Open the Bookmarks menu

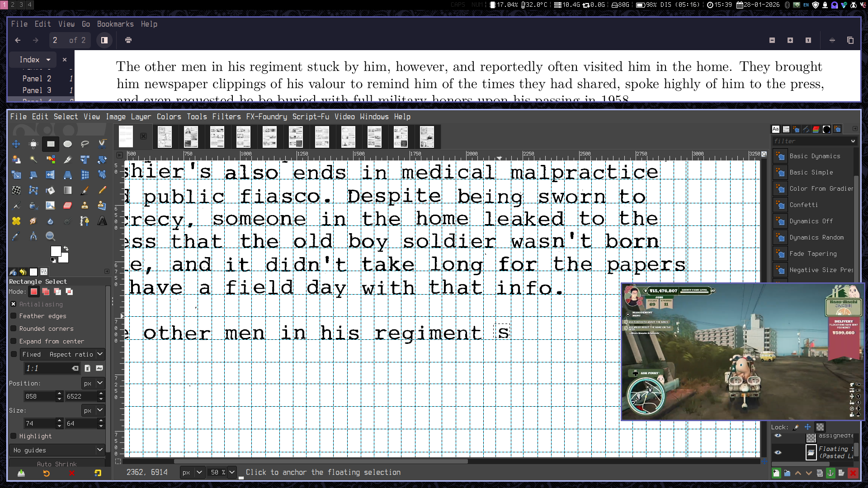115,24
